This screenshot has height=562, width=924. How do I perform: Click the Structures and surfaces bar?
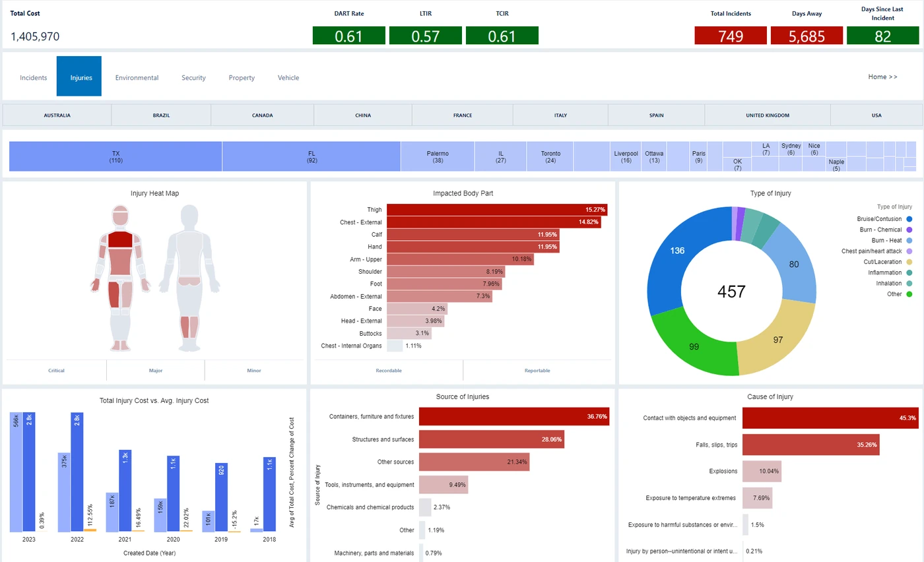click(491, 439)
